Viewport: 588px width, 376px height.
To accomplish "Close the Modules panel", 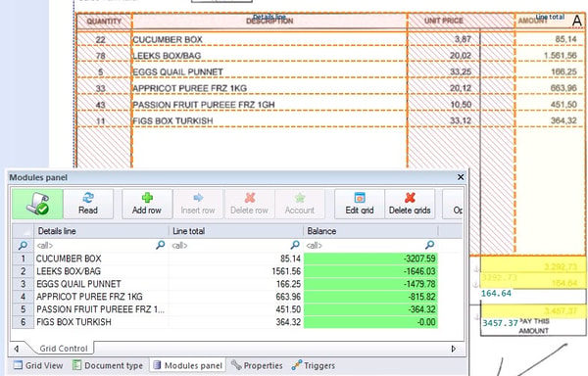I will (x=461, y=177).
